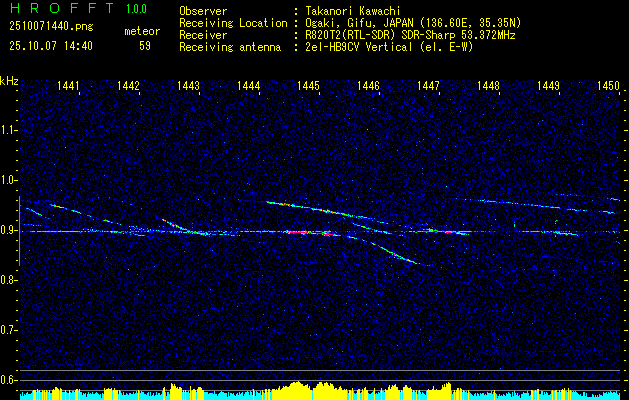Click the 0.6 frequency axis label
The image size is (629, 400).
9,379
